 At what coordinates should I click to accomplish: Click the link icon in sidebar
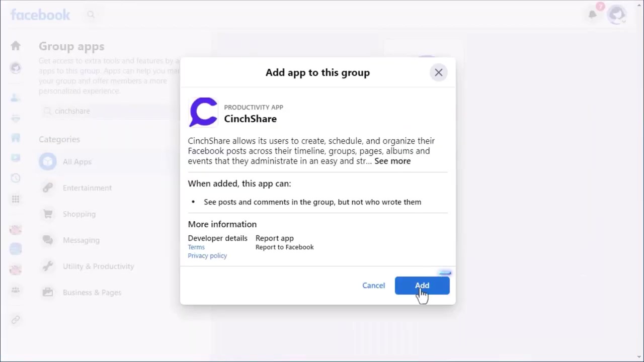coord(16,320)
